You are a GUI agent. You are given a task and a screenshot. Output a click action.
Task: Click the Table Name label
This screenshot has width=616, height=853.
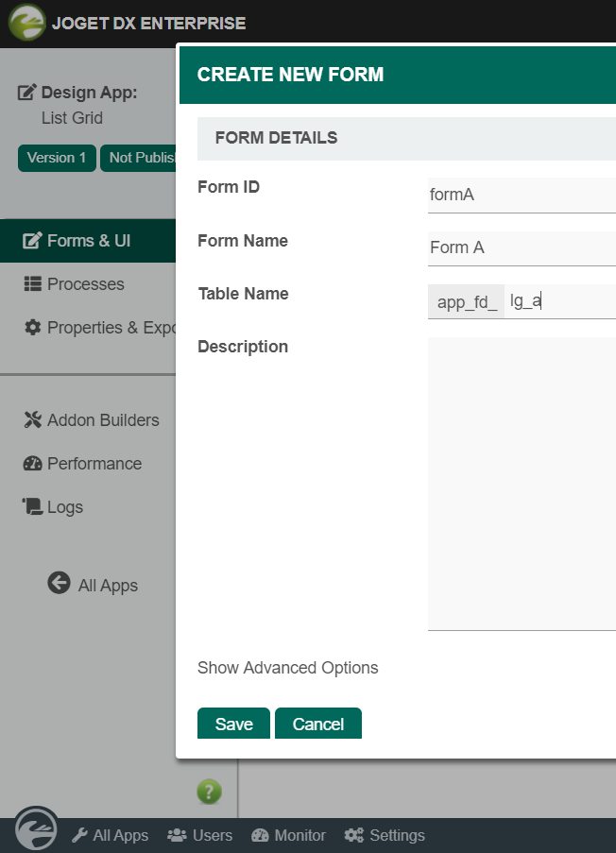(243, 293)
